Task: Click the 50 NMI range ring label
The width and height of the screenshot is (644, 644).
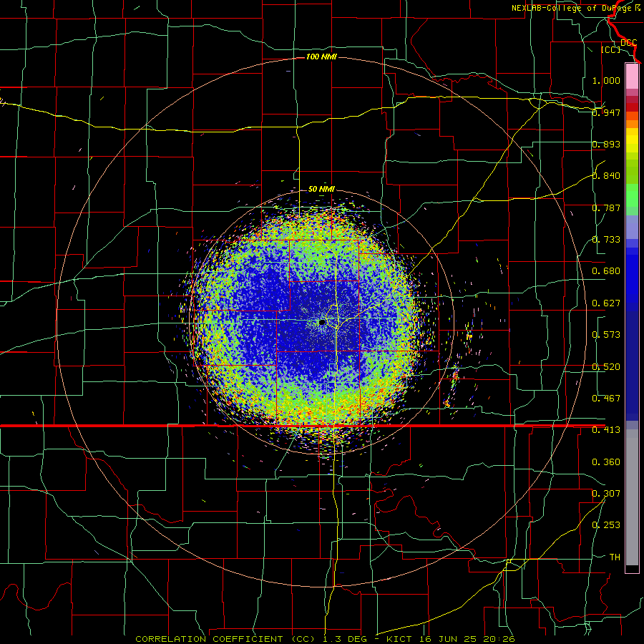Action: point(321,189)
